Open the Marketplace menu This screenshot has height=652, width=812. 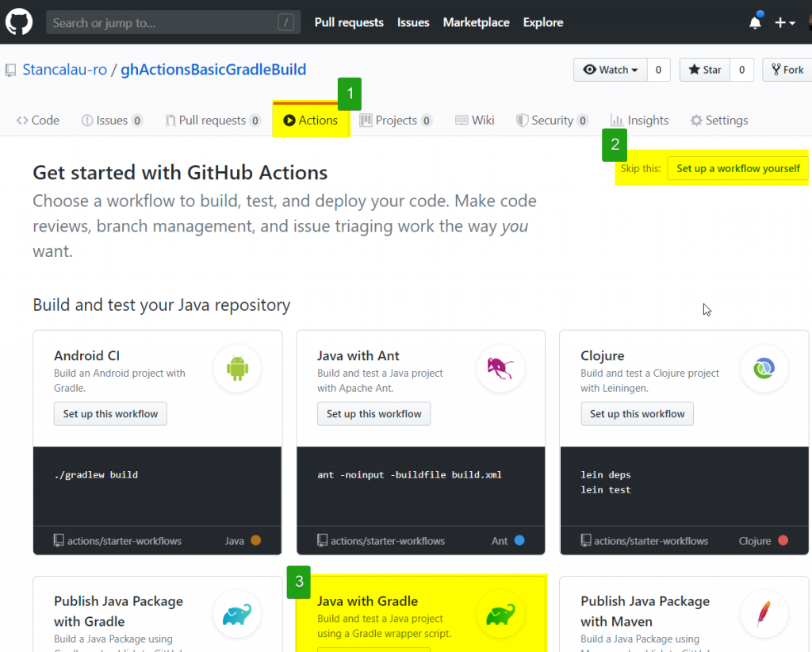(476, 22)
